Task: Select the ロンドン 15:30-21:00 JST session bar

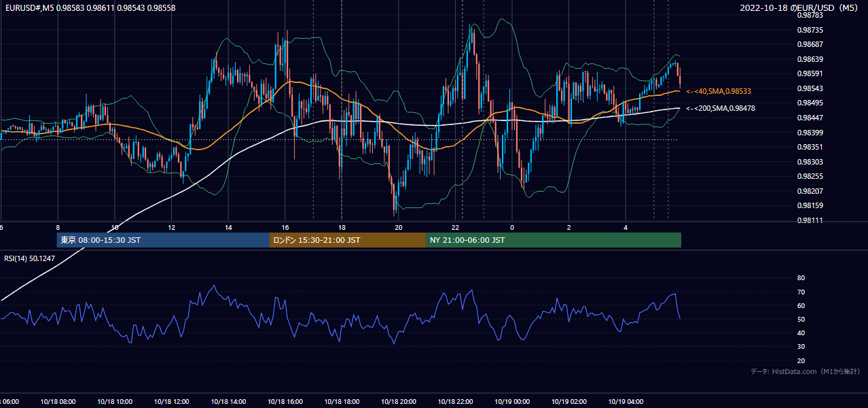Action: [348, 240]
